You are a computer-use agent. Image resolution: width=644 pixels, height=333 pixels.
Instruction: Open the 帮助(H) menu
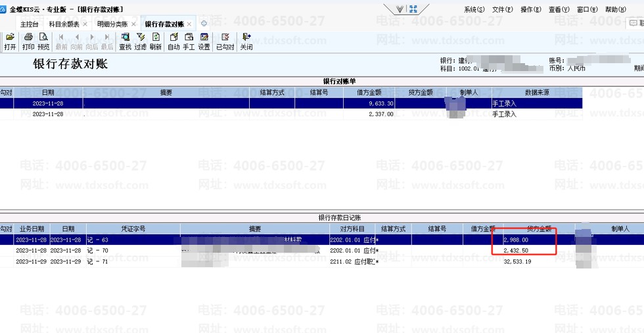[x=615, y=10]
